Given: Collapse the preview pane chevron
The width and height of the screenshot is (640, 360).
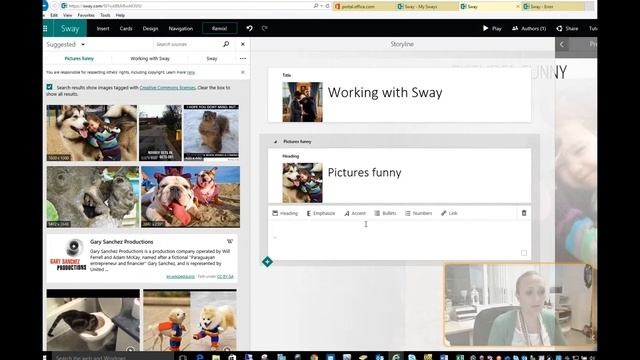Looking at the screenshot, I should coord(562,44).
